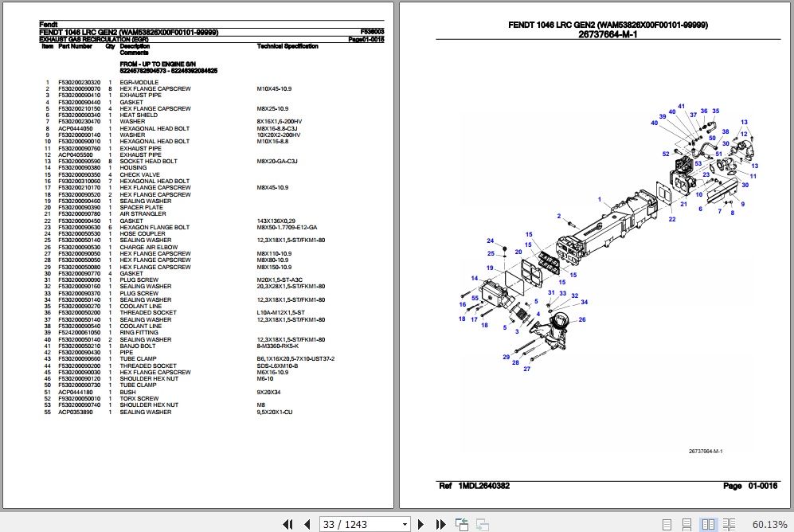Screen dimensions: 794x532
Task: Select two-page facing view
Action: pos(707,524)
